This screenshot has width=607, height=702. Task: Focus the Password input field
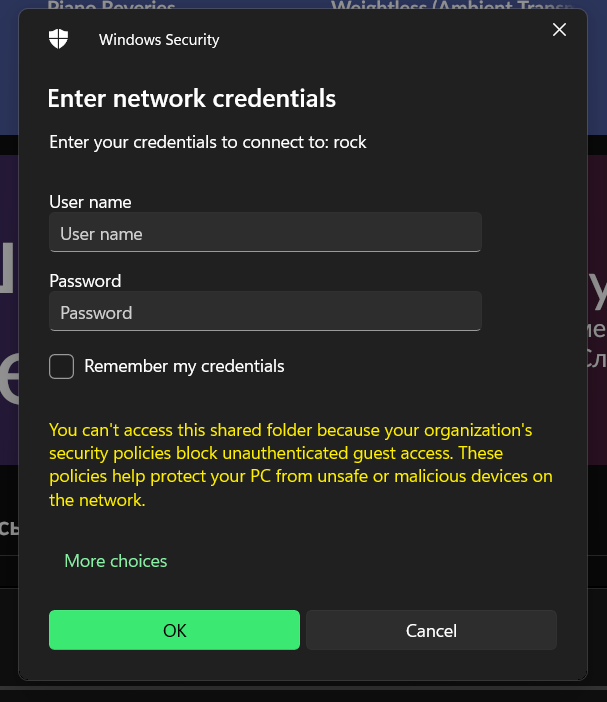tap(265, 311)
